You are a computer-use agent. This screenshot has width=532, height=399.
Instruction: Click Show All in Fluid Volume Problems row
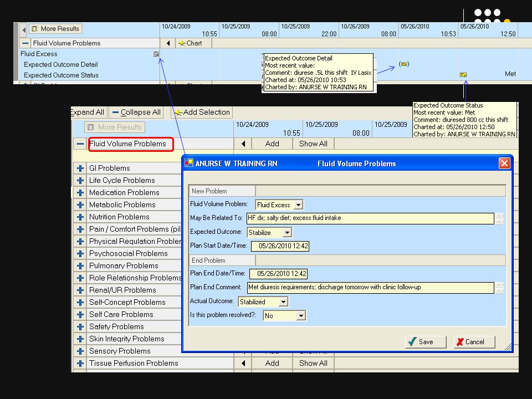pos(313,144)
